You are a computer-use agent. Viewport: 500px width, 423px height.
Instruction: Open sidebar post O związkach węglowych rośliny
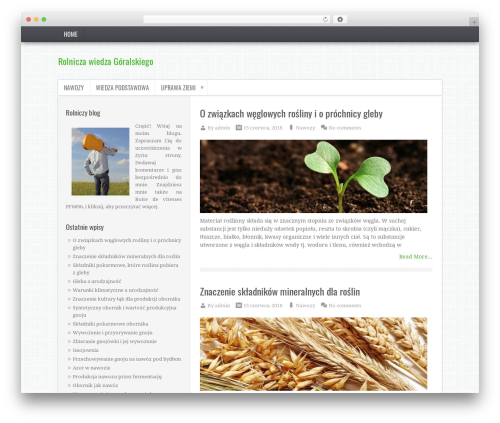127,244
